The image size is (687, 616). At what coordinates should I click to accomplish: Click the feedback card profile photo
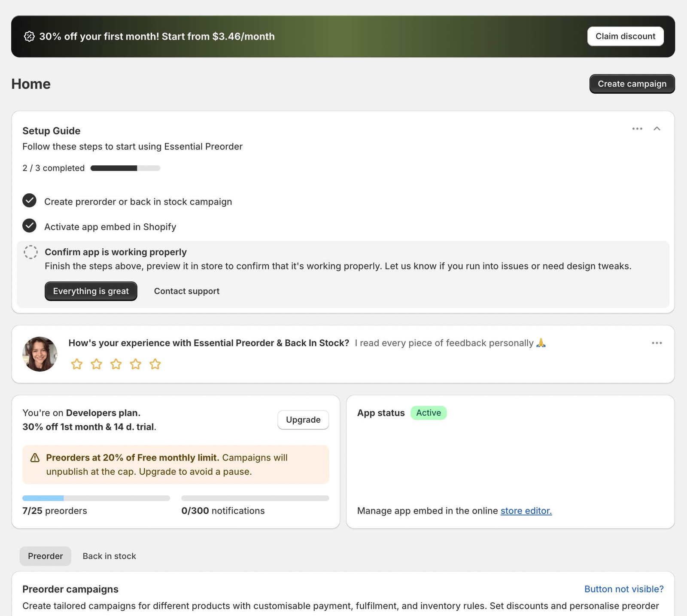coord(40,354)
